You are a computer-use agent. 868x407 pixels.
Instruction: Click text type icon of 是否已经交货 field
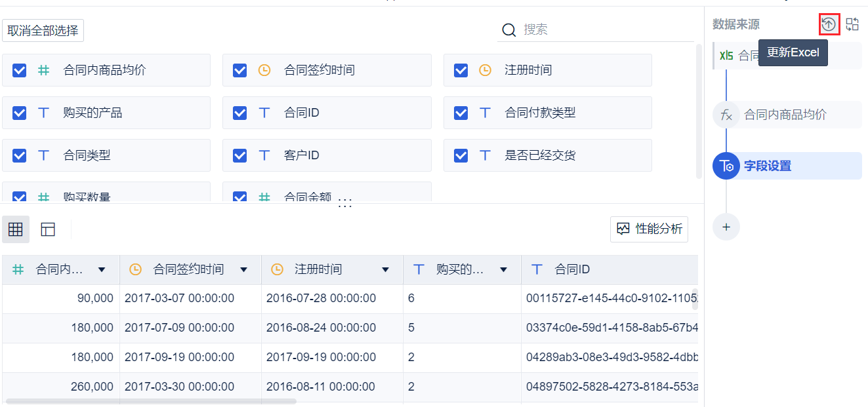[x=485, y=155]
